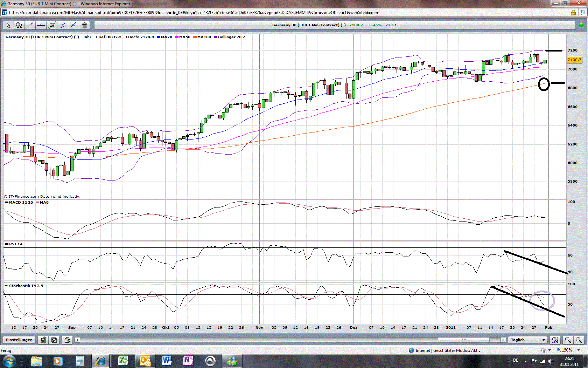
Task: Activate the trendline drawing tool
Action: [x=30, y=25]
